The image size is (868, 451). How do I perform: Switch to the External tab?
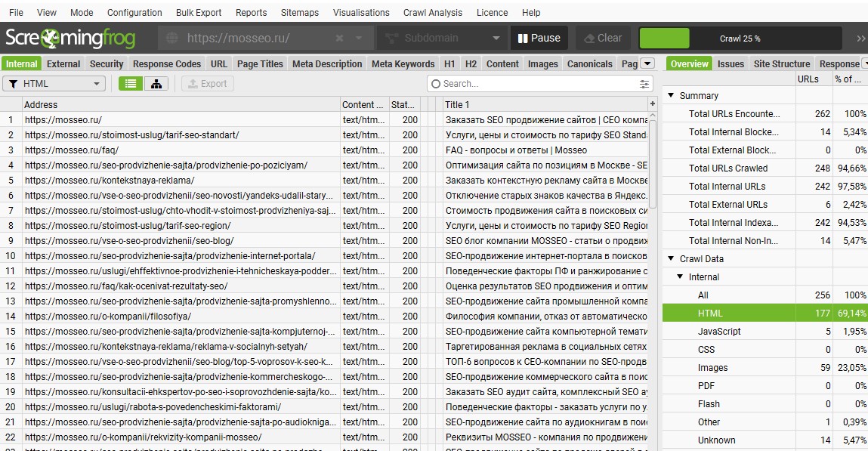click(63, 63)
